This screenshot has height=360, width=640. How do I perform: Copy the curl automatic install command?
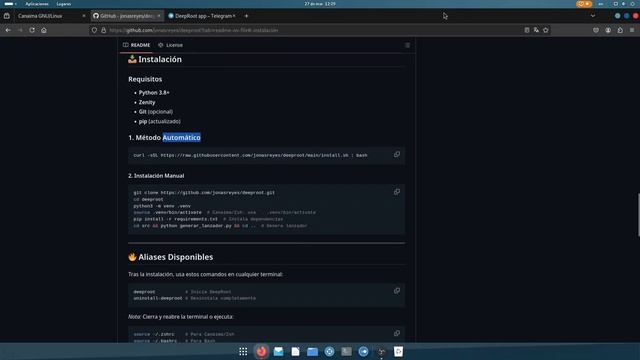397,155
